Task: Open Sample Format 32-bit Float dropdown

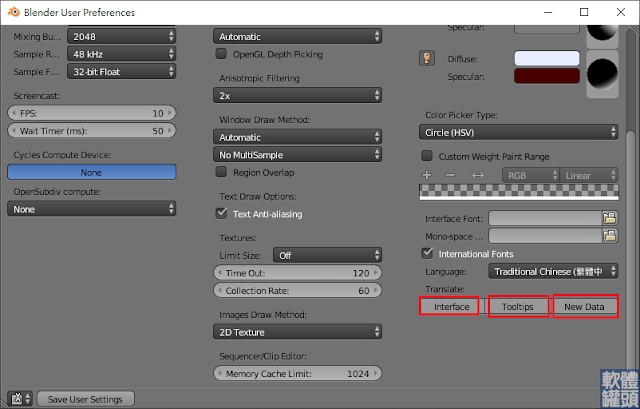Action: coord(122,71)
